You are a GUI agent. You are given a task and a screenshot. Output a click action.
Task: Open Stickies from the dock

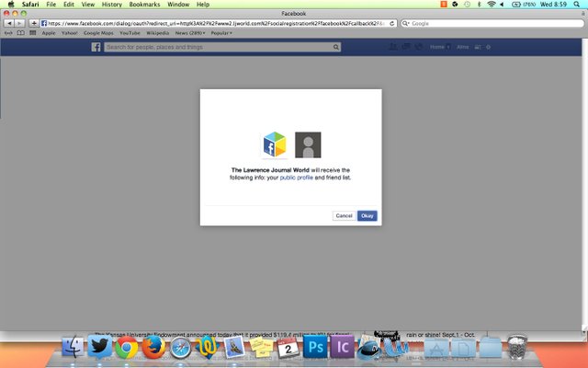pyautogui.click(x=261, y=347)
